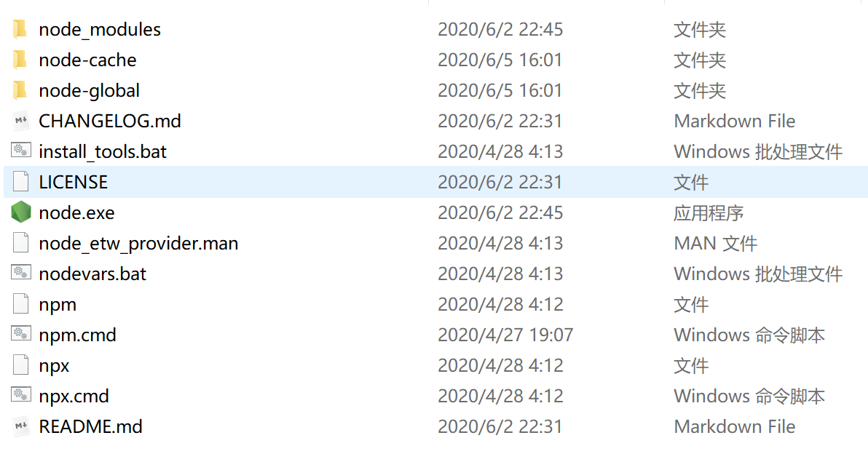Screen dimensions: 868x470
Task: Select the node-global folder name text
Action: tap(89, 91)
